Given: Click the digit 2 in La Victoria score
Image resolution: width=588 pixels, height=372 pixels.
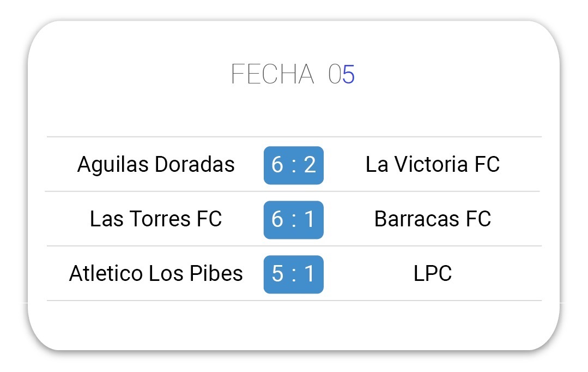Looking at the screenshot, I should click(310, 165).
